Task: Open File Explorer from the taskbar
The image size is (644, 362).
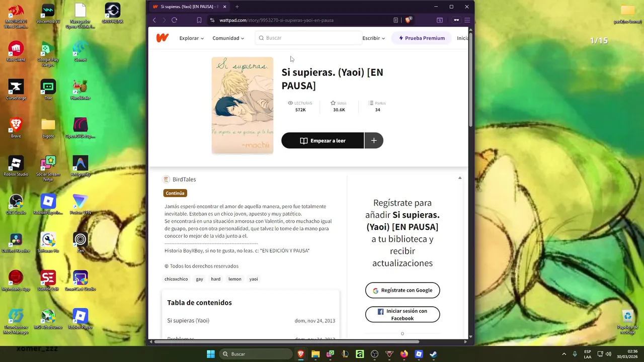Action: [315, 354]
